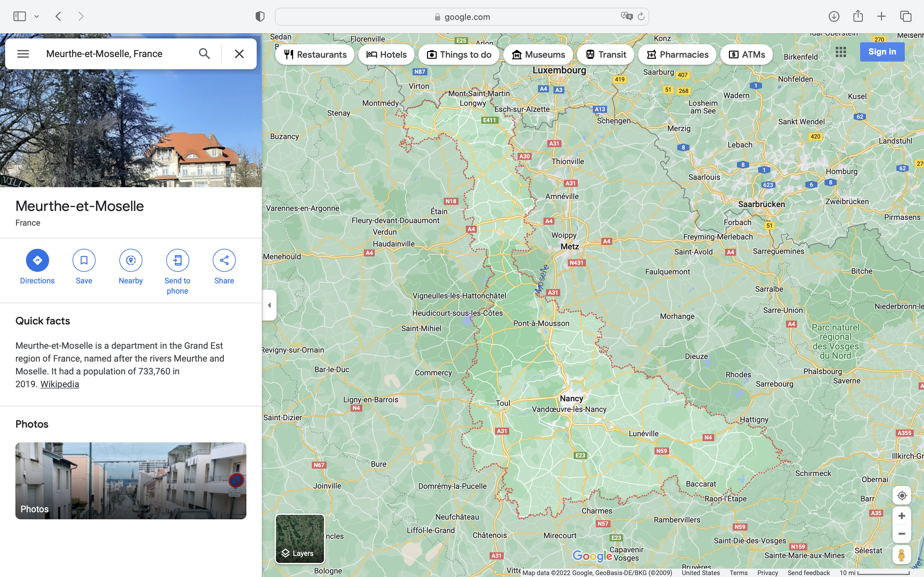Viewport: 924px width, 577px height.
Task: Show your location on map
Action: (902, 495)
